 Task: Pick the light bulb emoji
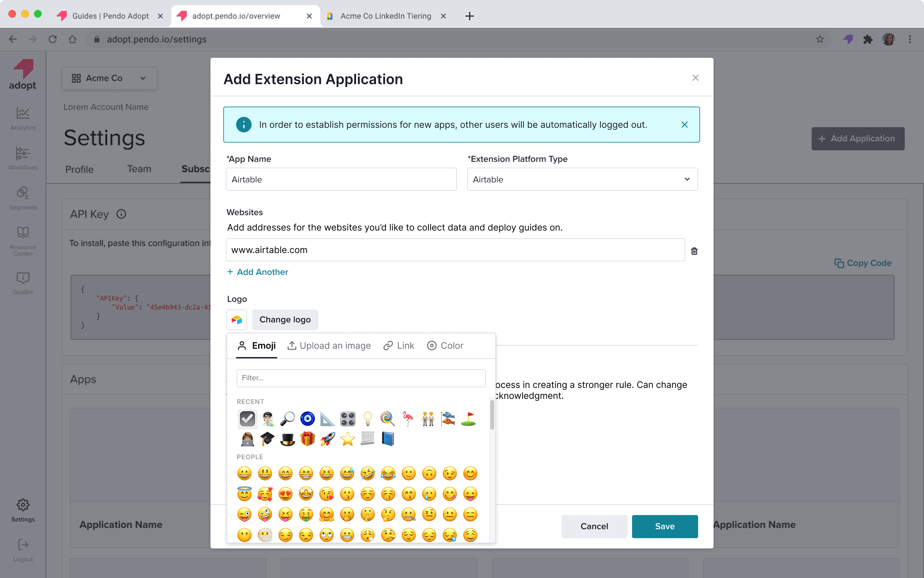[367, 419]
